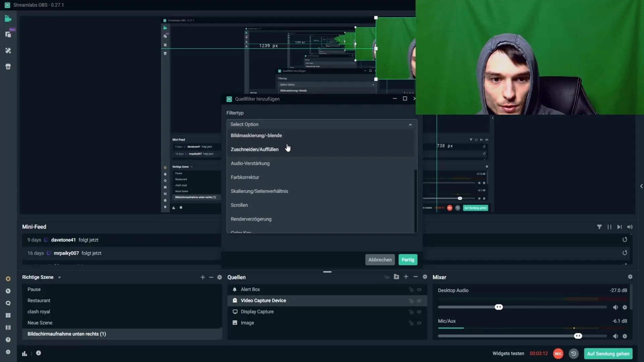Open the dashboard gauge icon in sidebar
This screenshot has height=362, width=644.
tap(8, 291)
